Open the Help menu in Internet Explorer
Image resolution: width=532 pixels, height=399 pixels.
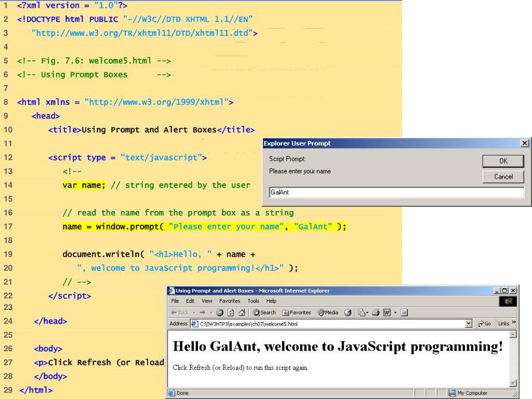click(271, 301)
